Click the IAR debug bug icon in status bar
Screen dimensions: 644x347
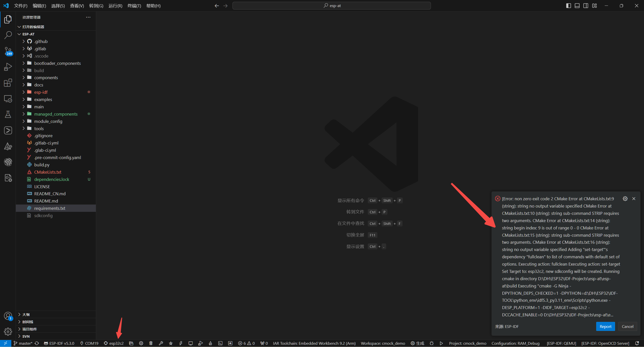(x=432, y=343)
